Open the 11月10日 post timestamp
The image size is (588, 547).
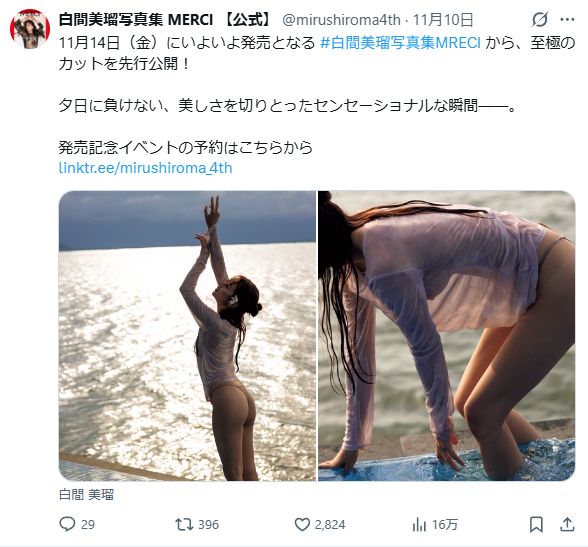pos(443,19)
